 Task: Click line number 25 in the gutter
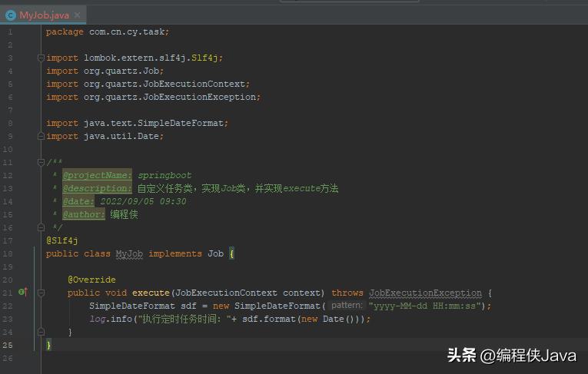point(8,345)
